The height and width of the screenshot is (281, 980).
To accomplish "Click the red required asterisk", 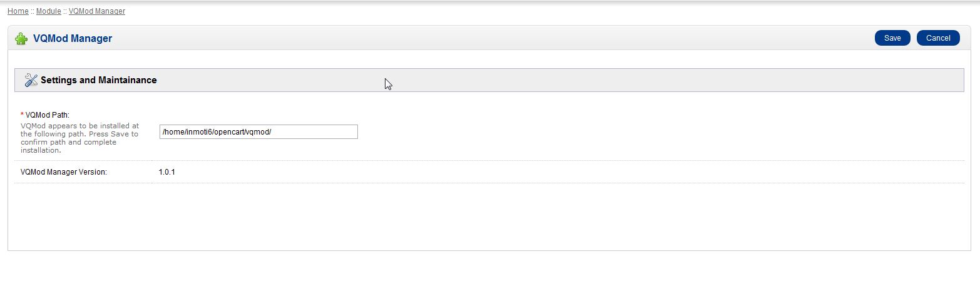I will click(x=23, y=115).
